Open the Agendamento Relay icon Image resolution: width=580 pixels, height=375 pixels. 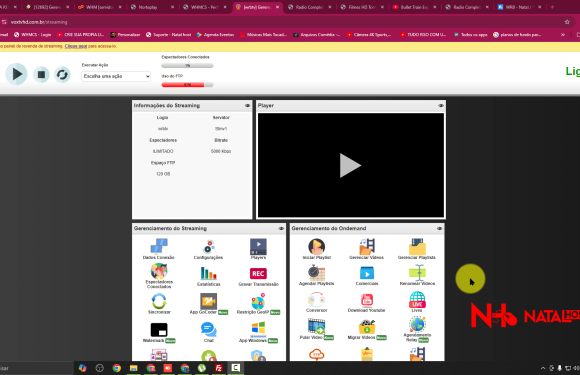coord(417,325)
